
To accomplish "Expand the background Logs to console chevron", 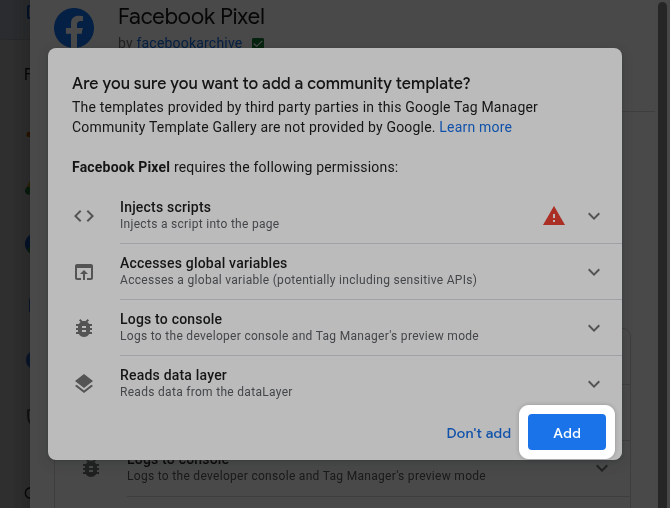I will tap(602, 468).
